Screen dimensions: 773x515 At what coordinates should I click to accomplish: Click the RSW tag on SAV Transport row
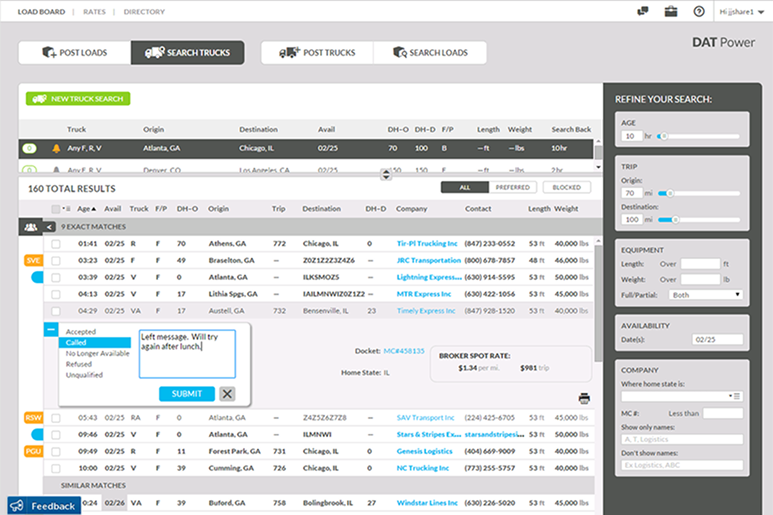click(34, 418)
